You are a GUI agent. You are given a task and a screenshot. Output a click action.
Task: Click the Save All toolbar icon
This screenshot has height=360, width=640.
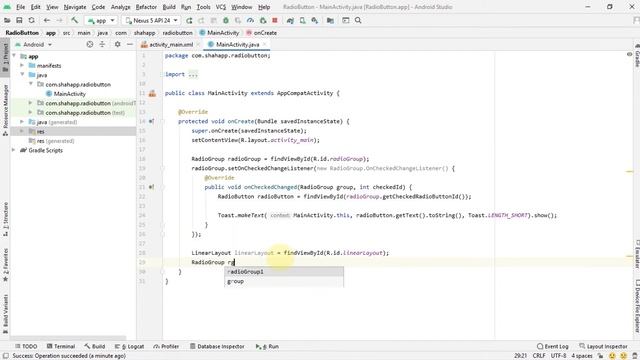[19, 20]
